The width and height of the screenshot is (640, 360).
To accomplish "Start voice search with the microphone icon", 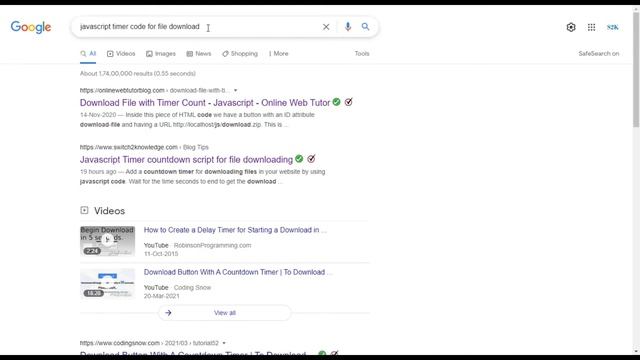I will pyautogui.click(x=347, y=27).
